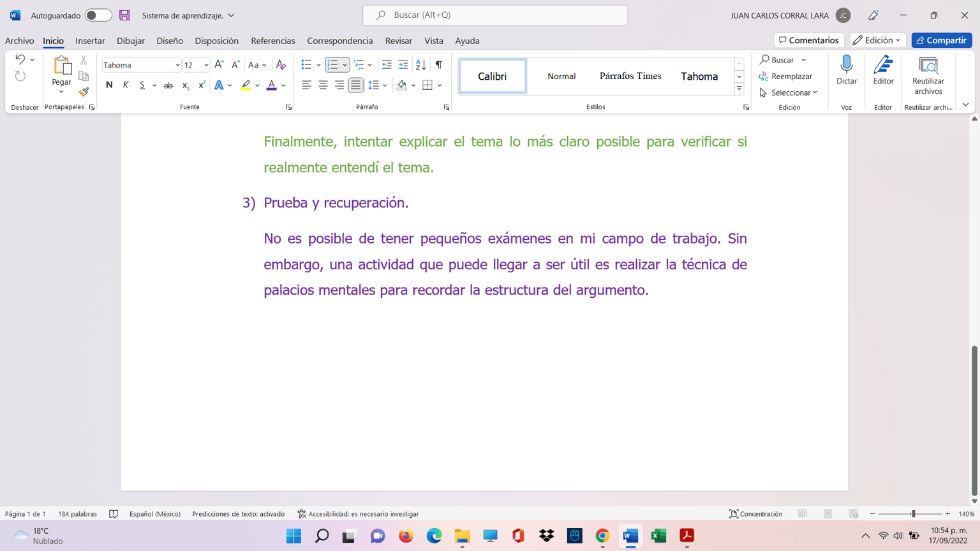Apply subscript formatting
The height and width of the screenshot is (551, 980).
click(185, 85)
